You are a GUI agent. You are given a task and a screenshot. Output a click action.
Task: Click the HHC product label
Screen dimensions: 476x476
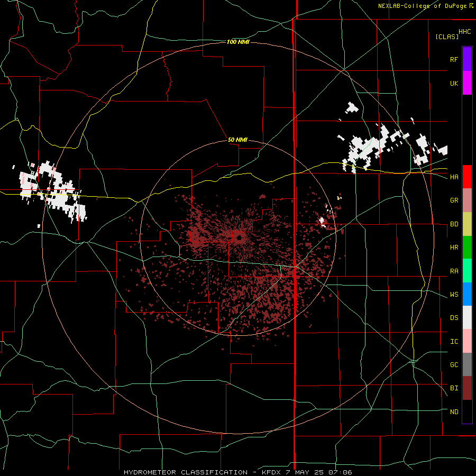464,32
